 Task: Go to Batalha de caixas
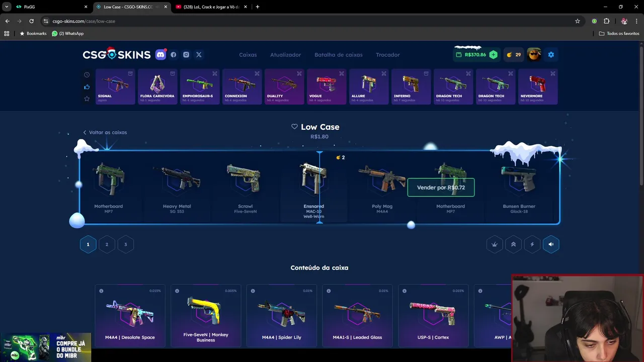[339, 55]
